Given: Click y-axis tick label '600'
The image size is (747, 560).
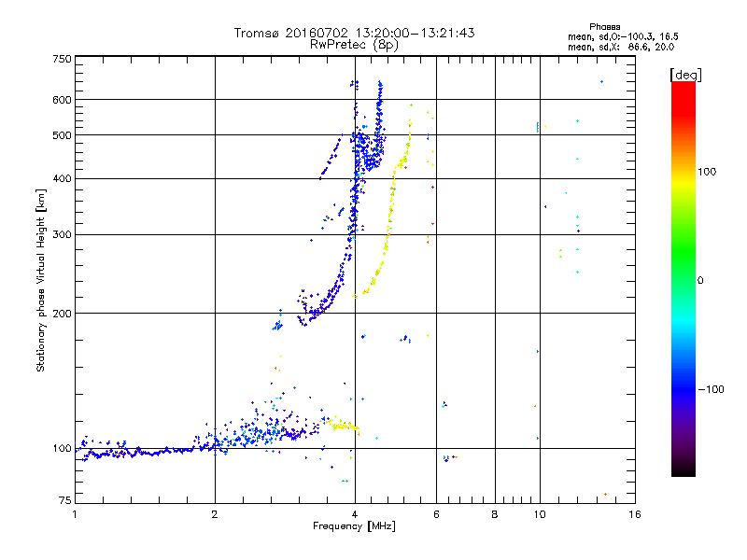Looking at the screenshot, I should [x=62, y=100].
